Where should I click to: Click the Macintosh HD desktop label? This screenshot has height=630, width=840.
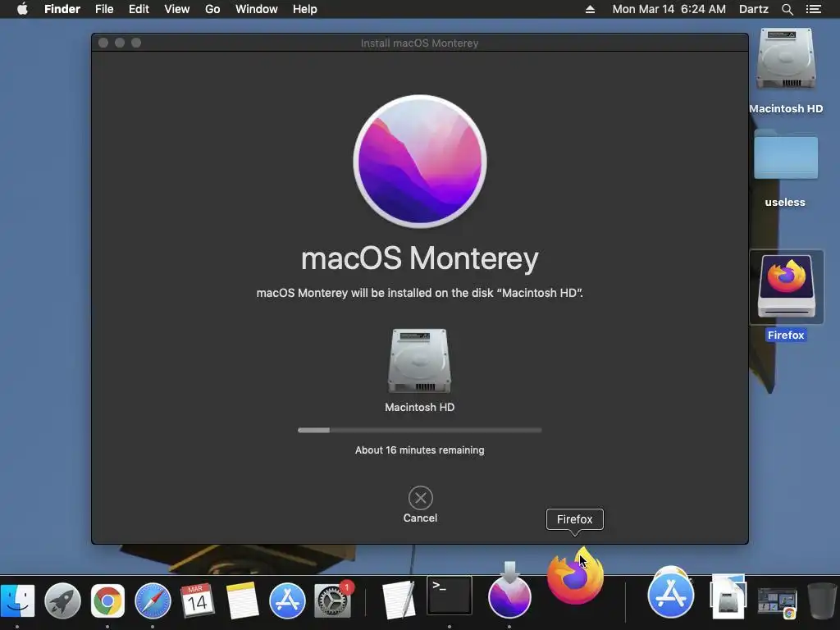click(x=786, y=109)
